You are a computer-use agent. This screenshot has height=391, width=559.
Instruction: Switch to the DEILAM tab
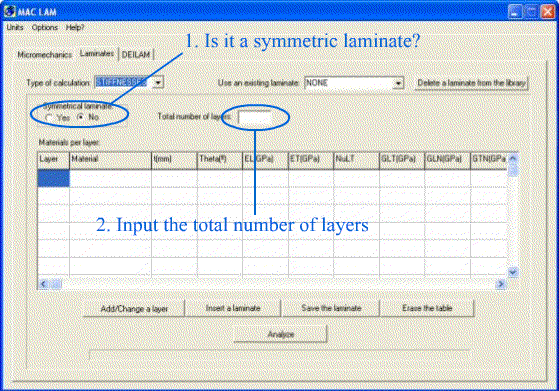pos(136,55)
